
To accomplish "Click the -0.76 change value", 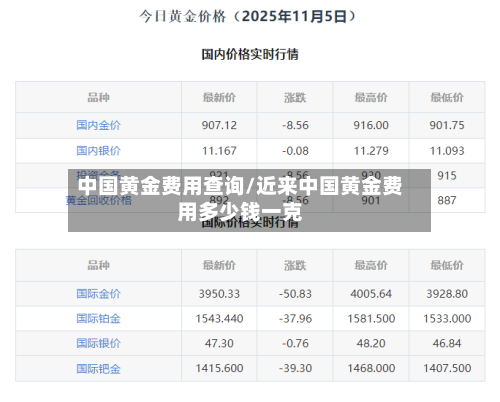I will tap(295, 343).
